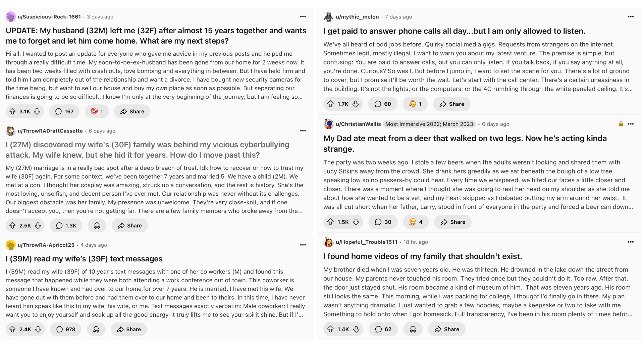644x348 pixels.
Task: Click the heart award on husband update post
Action: point(97,111)
